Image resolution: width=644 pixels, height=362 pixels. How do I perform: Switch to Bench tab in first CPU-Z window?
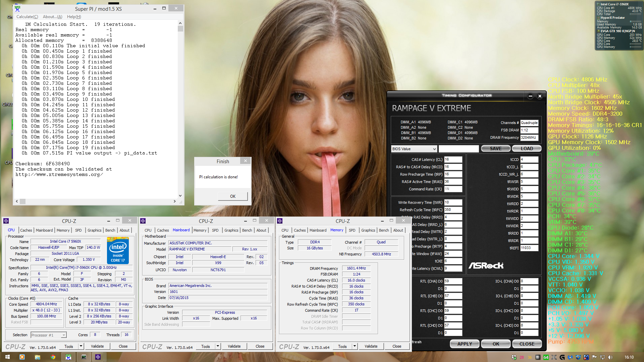click(110, 230)
